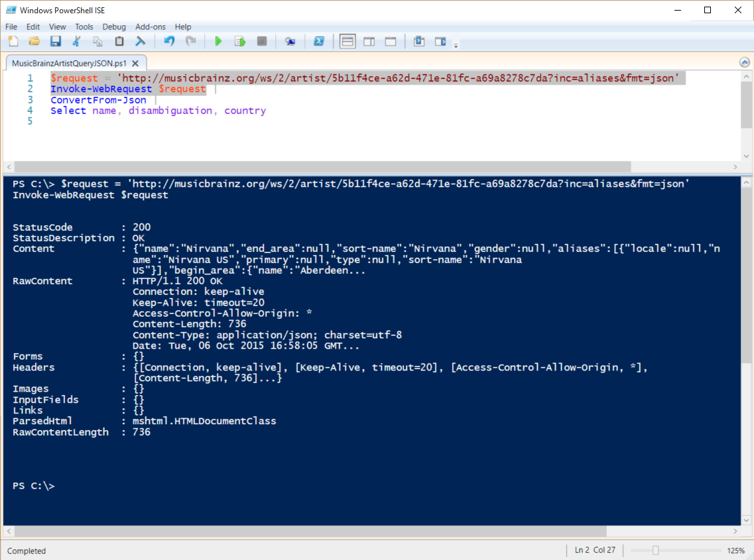Open a New Remote PowerShell Tab icon

[x=290, y=40]
